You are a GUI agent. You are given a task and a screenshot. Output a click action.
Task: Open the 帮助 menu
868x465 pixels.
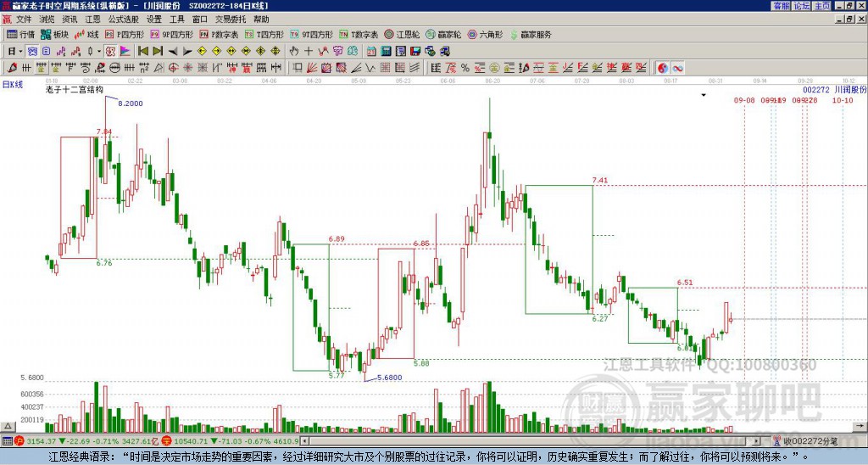261,20
